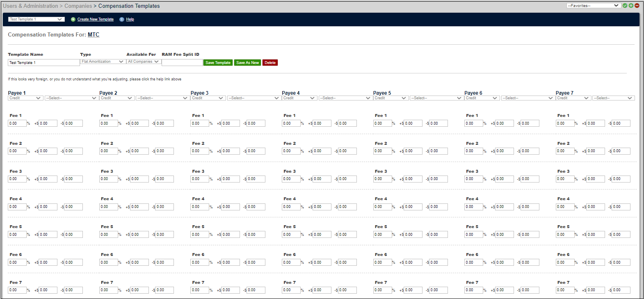Open the Create New Template link
Image resolution: width=644 pixels, height=299 pixels.
(96, 19)
